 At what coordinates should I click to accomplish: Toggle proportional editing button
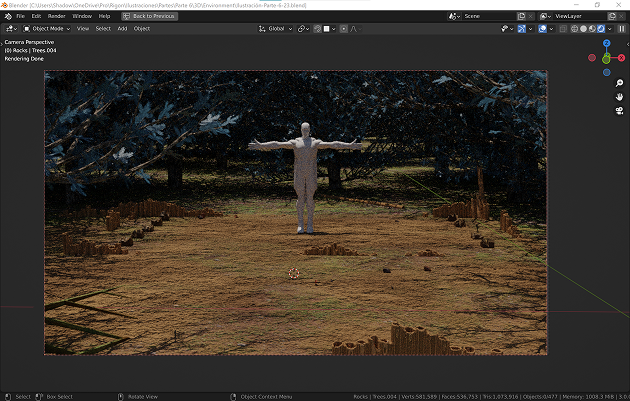click(344, 29)
